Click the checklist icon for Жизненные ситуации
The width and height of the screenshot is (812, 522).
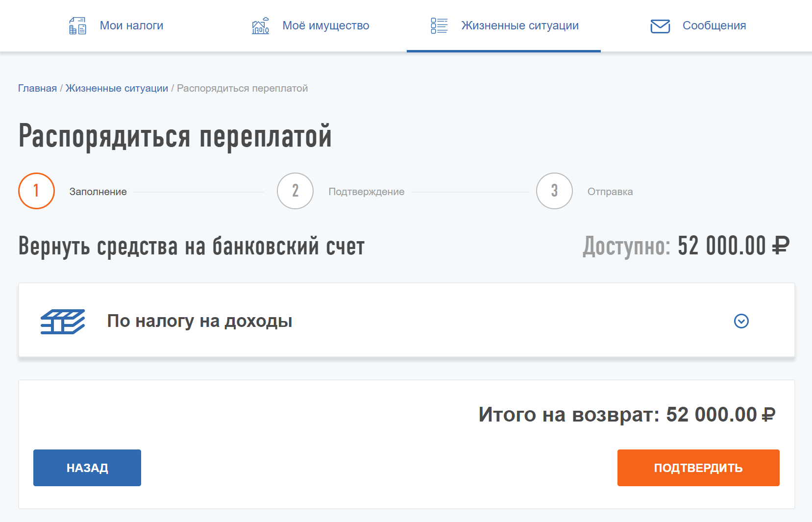point(439,25)
